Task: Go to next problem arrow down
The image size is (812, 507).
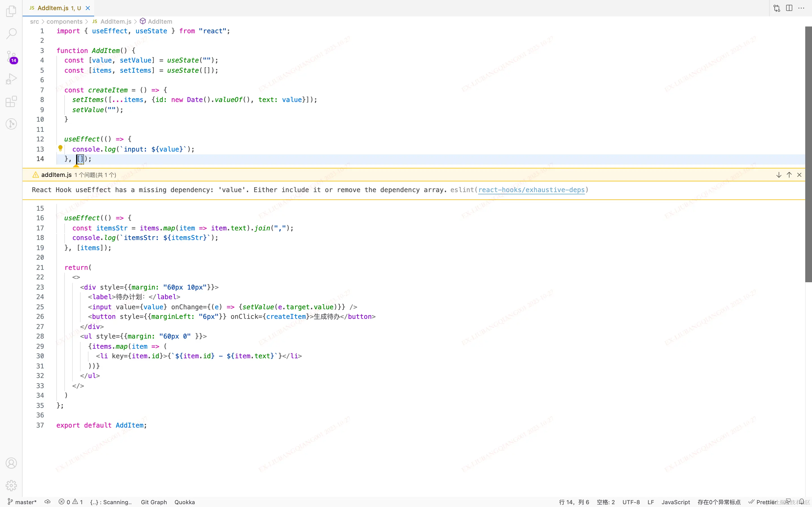Action: [x=779, y=175]
